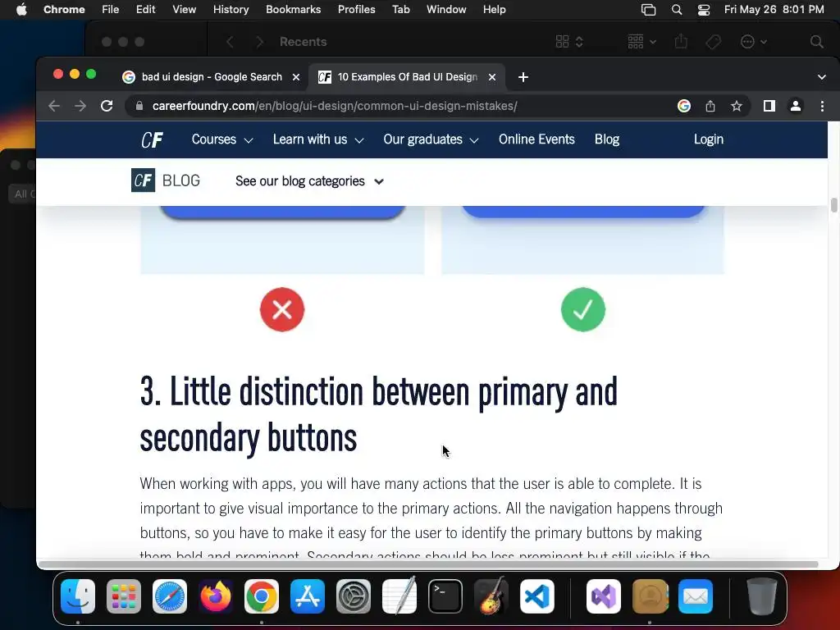
Task: Open the Finder action menu behind Chrome
Action: tap(753, 42)
